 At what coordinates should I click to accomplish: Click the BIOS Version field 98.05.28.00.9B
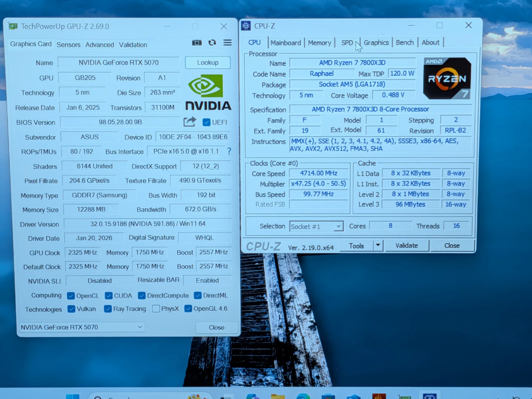pos(120,122)
